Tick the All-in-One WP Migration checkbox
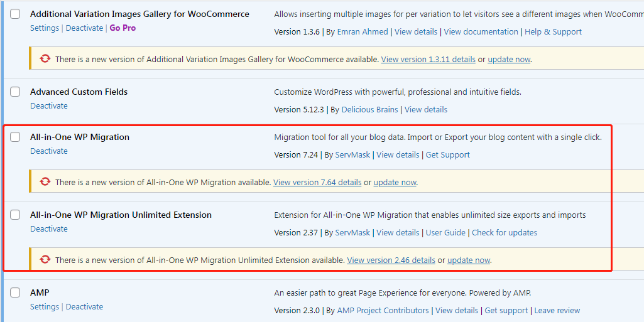This screenshot has height=322, width=644. coord(15,137)
